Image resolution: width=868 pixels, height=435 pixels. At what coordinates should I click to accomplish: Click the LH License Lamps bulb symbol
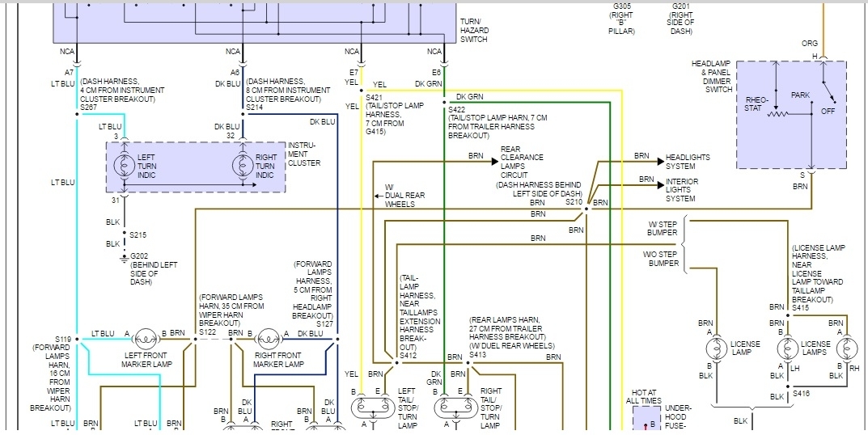point(787,350)
